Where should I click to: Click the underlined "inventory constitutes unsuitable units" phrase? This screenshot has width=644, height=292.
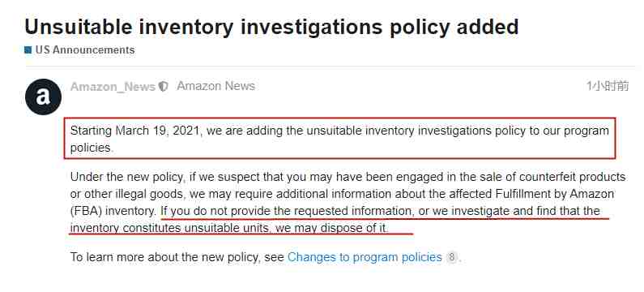click(170, 227)
